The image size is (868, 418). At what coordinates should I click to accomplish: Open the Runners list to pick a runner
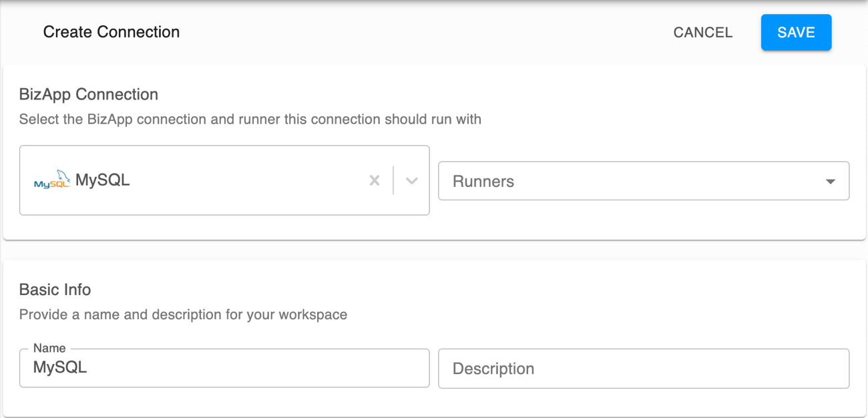[643, 180]
